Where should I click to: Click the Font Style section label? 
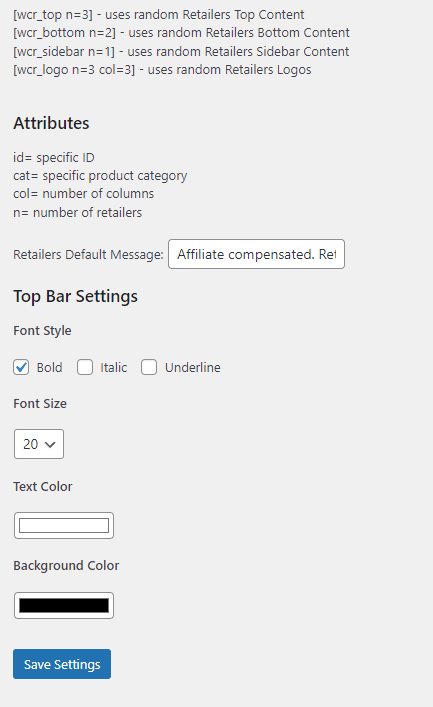pyautogui.click(x=42, y=331)
